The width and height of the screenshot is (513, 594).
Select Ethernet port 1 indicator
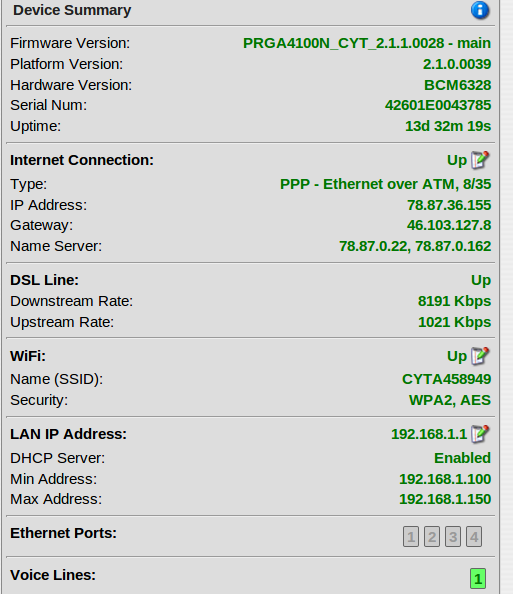coord(411,536)
